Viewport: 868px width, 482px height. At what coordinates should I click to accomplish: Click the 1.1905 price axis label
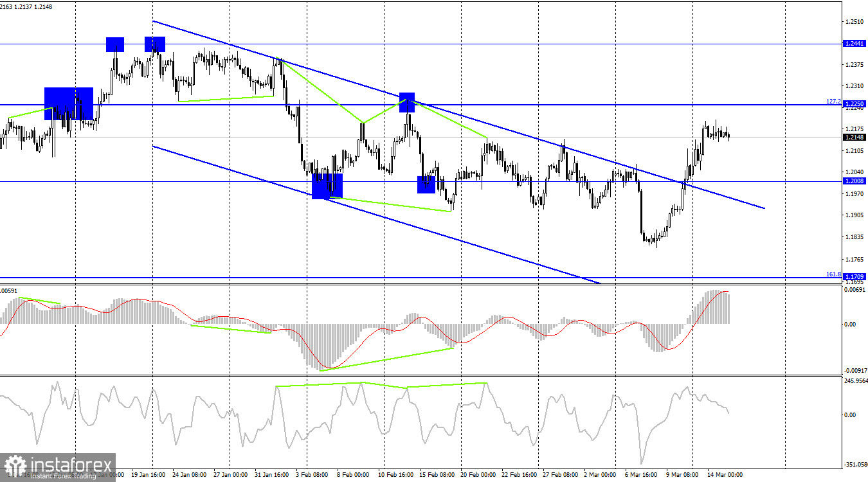pos(854,216)
